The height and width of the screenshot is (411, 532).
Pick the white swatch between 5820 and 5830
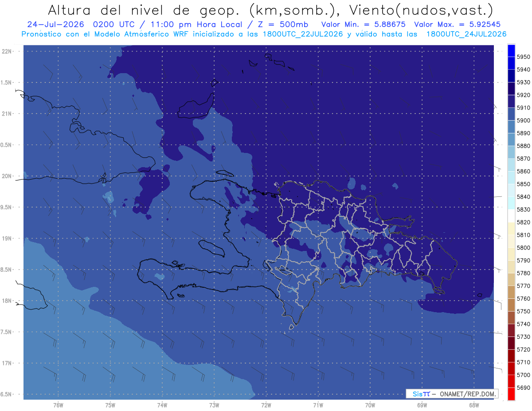pyautogui.click(x=511, y=216)
